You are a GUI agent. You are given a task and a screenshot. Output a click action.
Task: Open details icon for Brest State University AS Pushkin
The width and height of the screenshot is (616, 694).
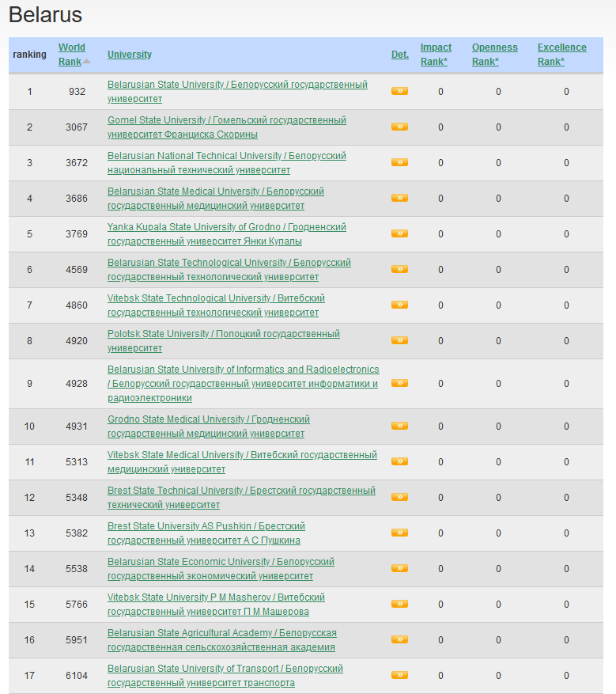point(399,533)
